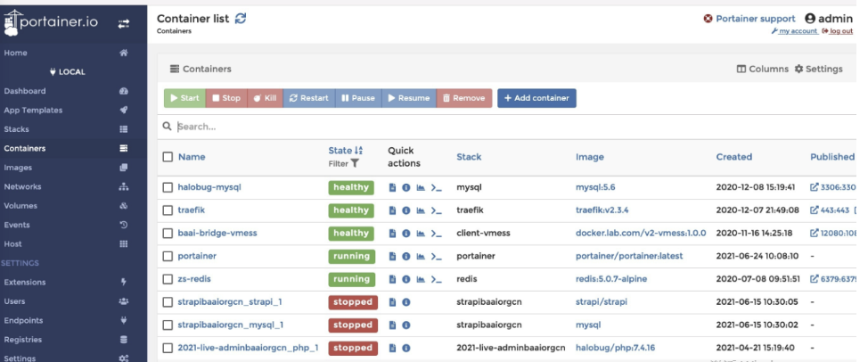Open logs icon for traefik container
This screenshot has height=362, width=868.
click(392, 210)
